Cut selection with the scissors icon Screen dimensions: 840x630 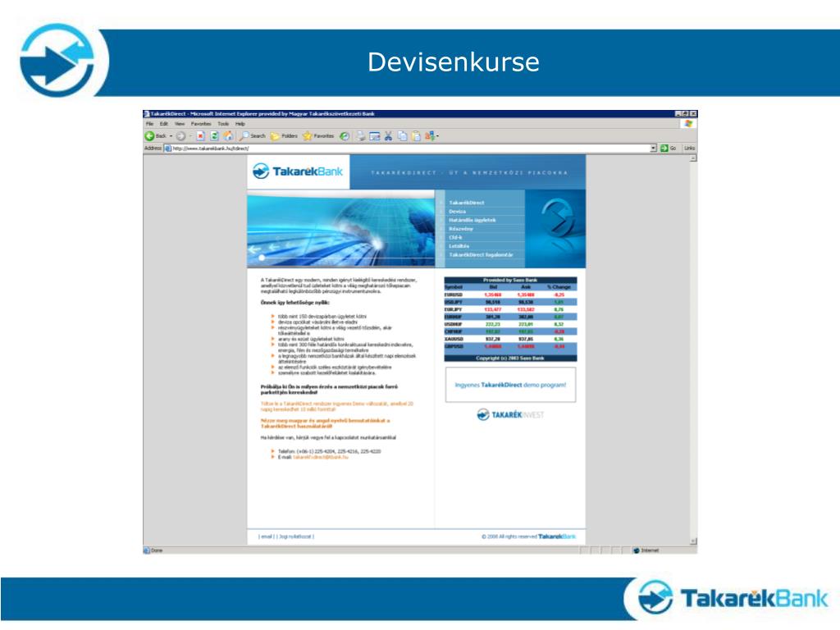coord(388,136)
